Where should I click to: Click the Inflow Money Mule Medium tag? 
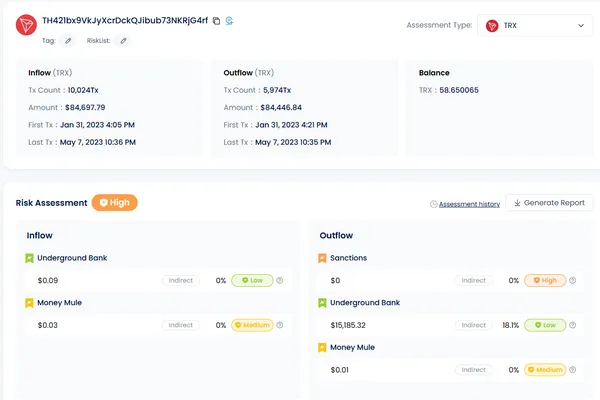tap(252, 325)
